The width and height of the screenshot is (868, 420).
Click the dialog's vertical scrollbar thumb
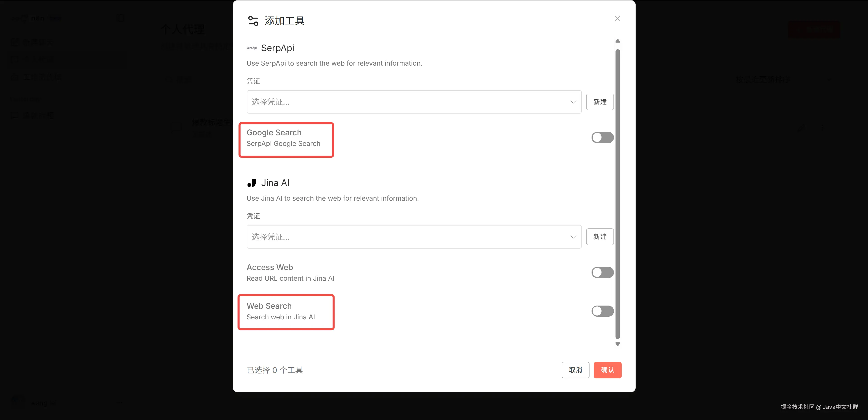pyautogui.click(x=617, y=193)
